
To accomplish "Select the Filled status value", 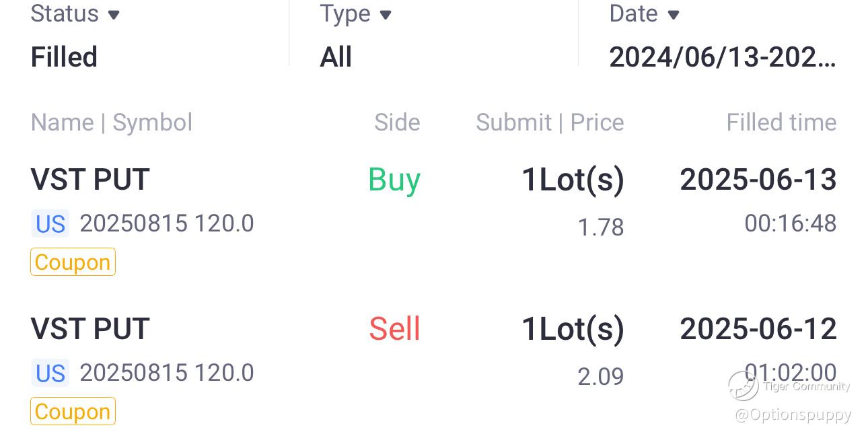I will (64, 57).
